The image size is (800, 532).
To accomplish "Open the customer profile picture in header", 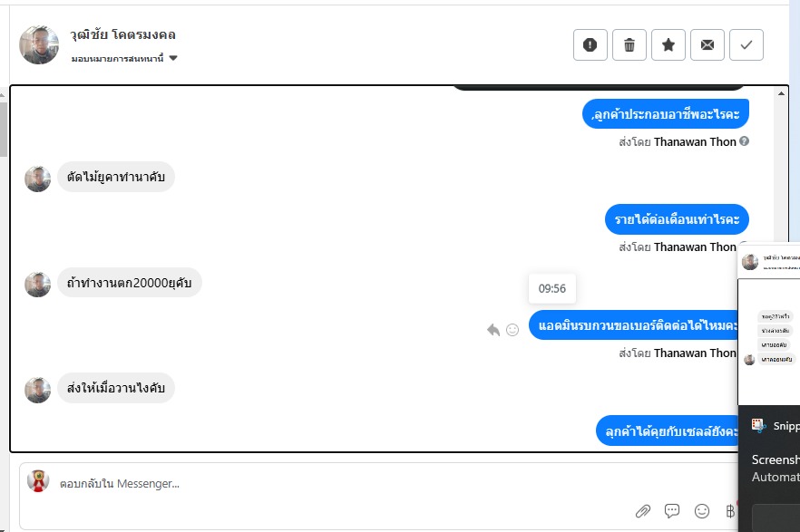I will (x=39, y=44).
